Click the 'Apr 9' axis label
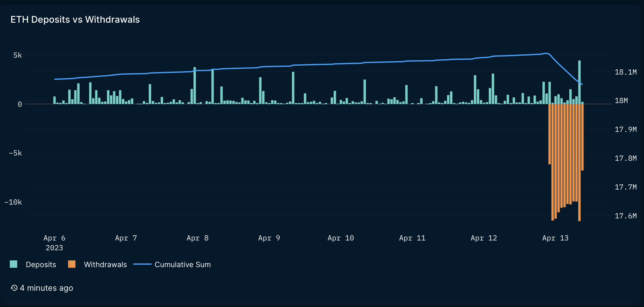 tap(269, 238)
